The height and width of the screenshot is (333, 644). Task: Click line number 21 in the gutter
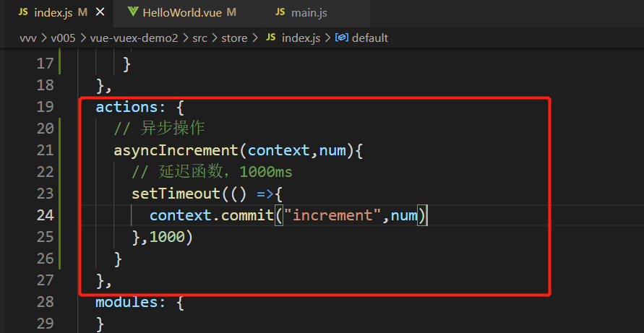(x=46, y=151)
